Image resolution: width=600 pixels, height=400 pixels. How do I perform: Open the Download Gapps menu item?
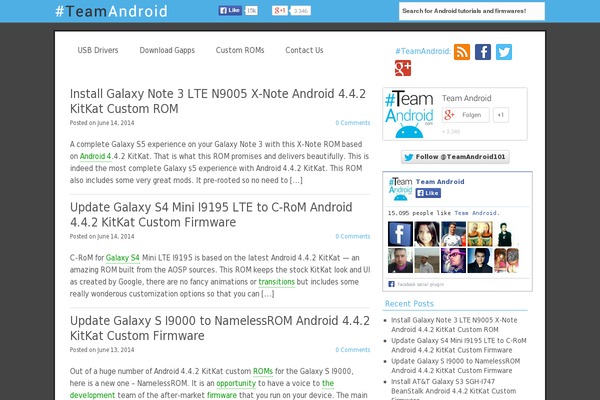tap(167, 50)
